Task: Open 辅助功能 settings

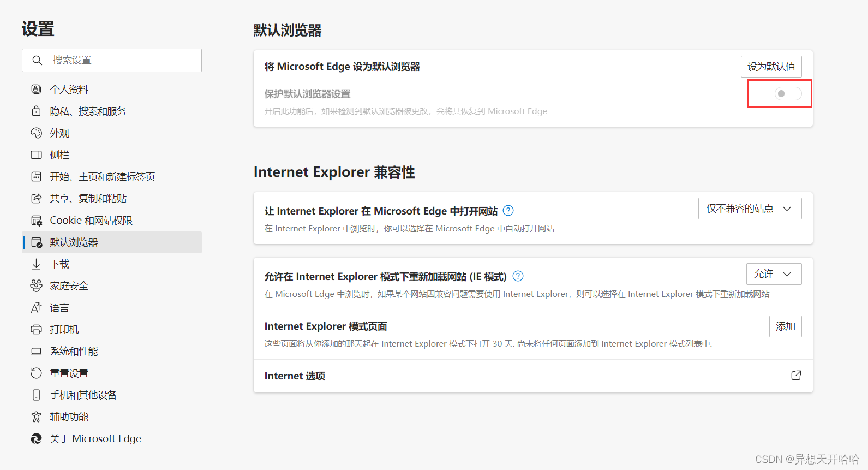Action: 112,417
